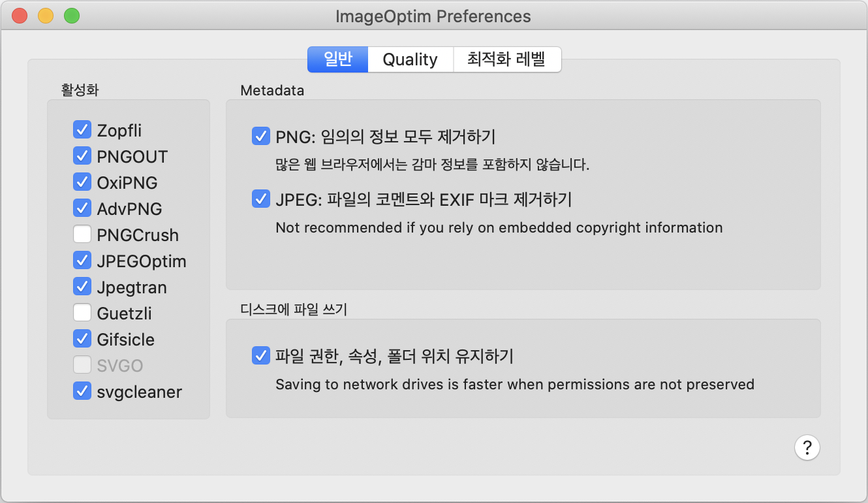
Task: Switch to the Quality tab
Action: point(410,59)
